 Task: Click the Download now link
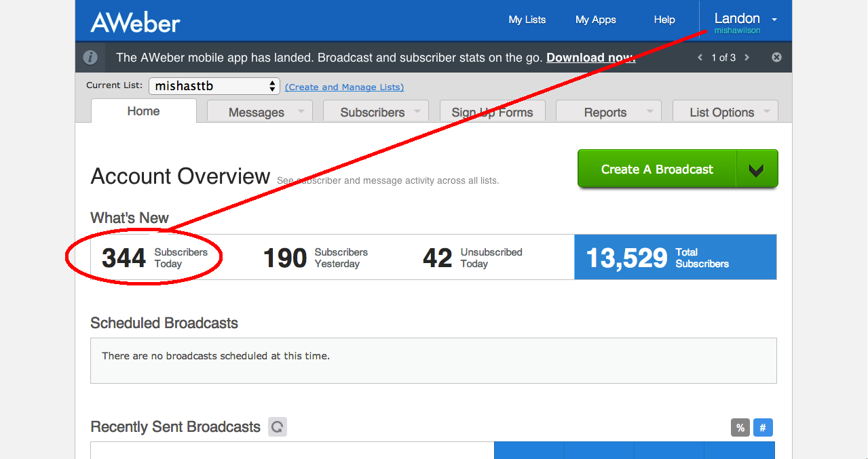point(590,58)
